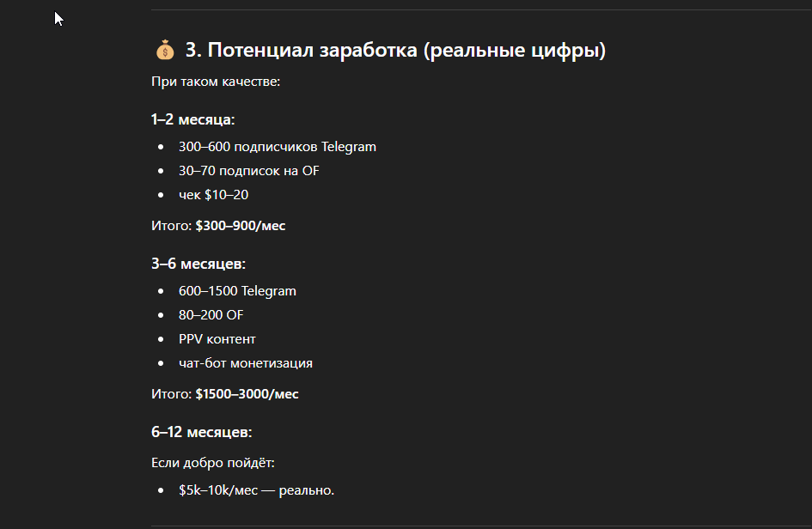
Task: Click "чат-бот монетизация" list item
Action: 246,363
